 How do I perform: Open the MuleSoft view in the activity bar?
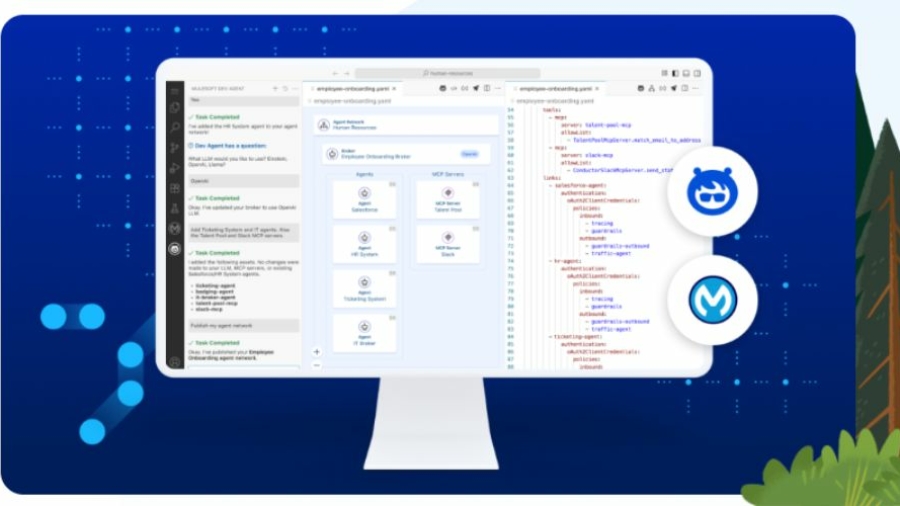[x=175, y=229]
